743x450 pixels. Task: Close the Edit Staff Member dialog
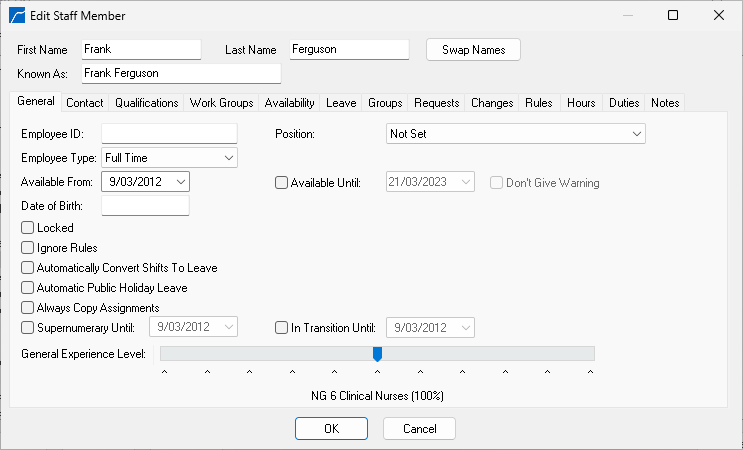719,16
